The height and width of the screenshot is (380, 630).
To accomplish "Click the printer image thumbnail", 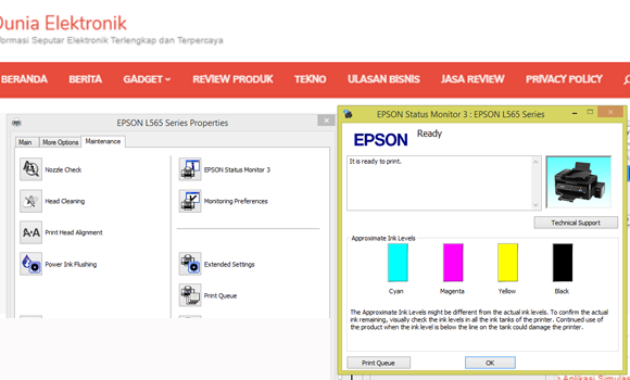I will pos(579,182).
